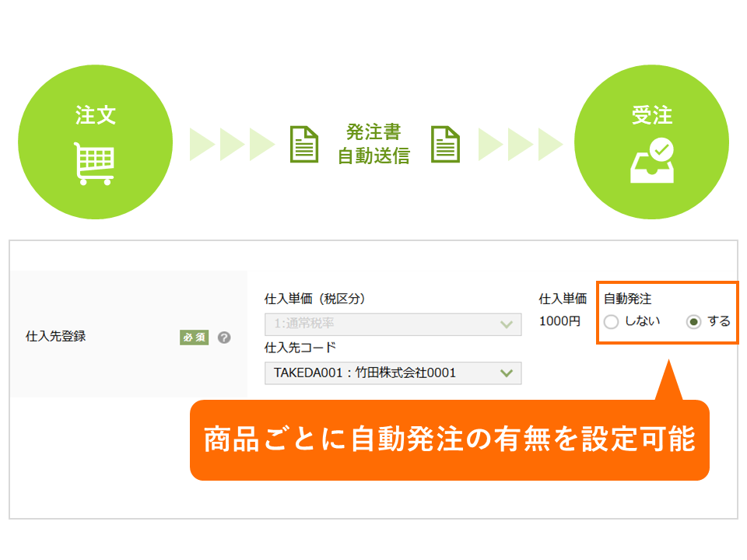Click the triple arrows after the 注文 circle
The image size is (747, 560).
[232, 144]
